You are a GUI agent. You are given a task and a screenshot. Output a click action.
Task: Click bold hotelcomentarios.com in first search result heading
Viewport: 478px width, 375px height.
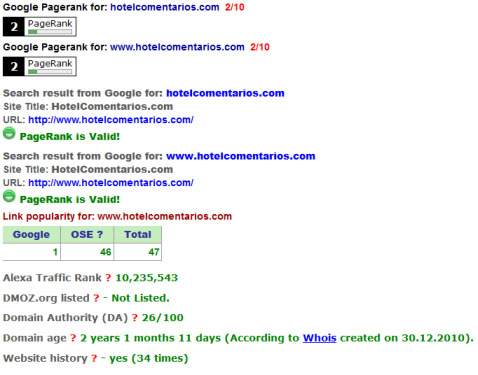click(x=225, y=93)
